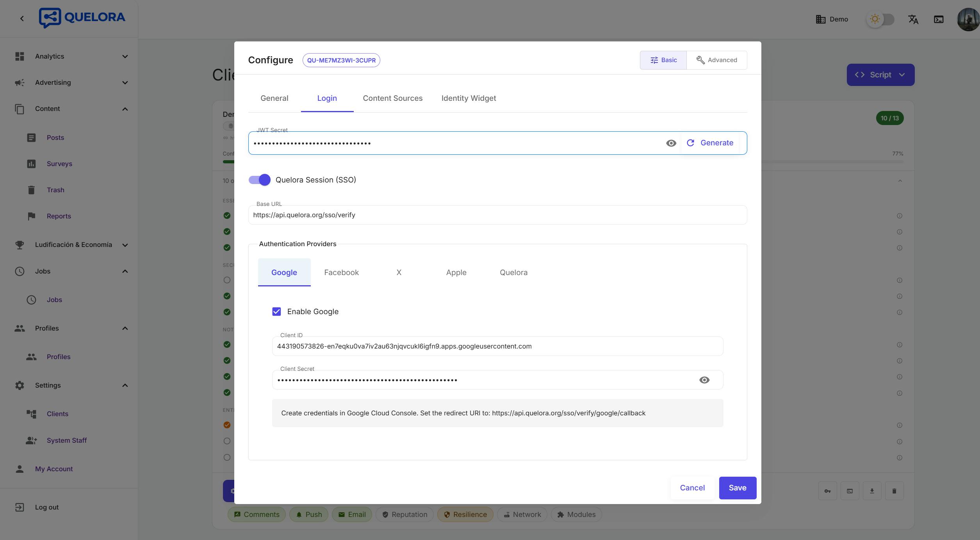Collapse the Jobs menu section
980x540 pixels.
(x=125, y=271)
